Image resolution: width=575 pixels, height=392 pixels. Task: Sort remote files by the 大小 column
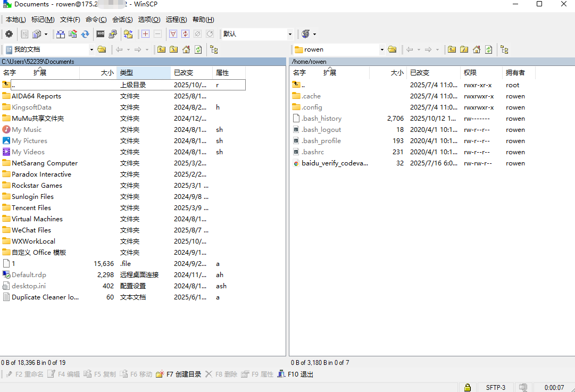point(397,73)
